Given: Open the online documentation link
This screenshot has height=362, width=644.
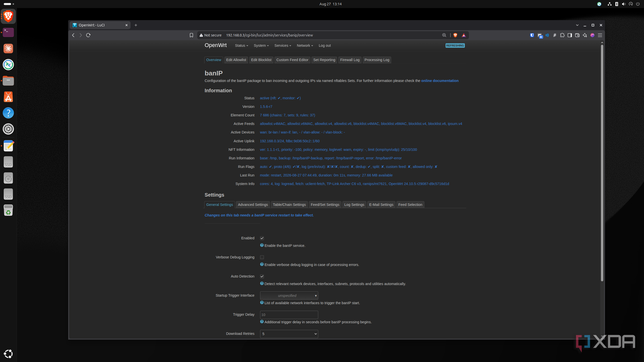Looking at the screenshot, I should 440,81.
